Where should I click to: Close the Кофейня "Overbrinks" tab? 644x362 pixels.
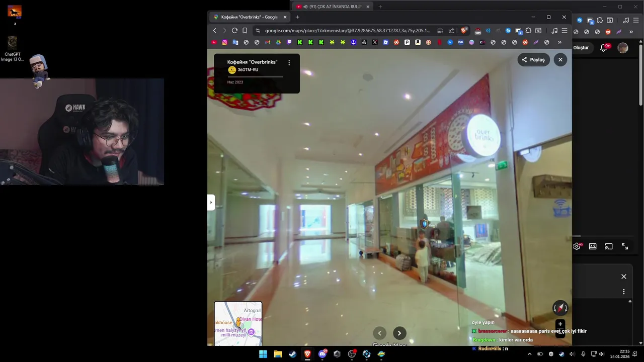[x=285, y=17]
